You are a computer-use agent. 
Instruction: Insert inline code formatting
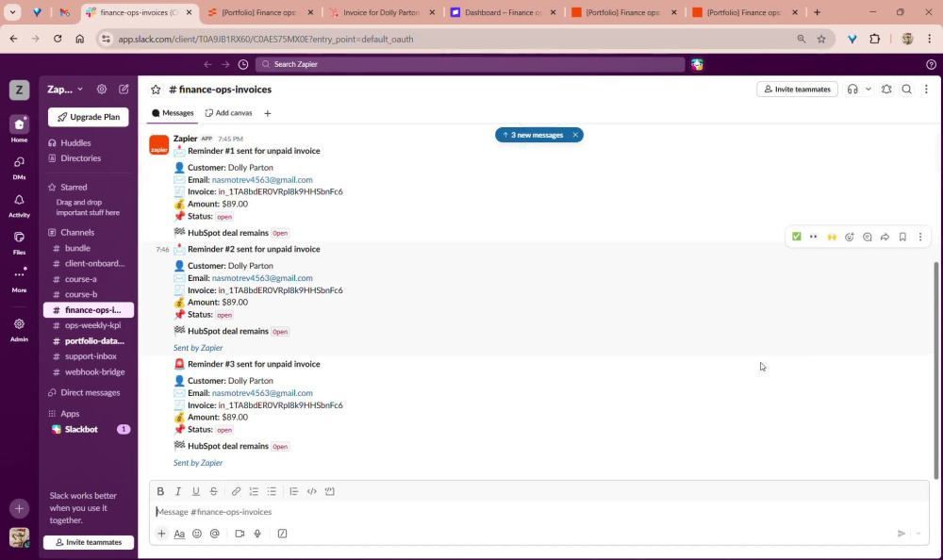coord(311,491)
